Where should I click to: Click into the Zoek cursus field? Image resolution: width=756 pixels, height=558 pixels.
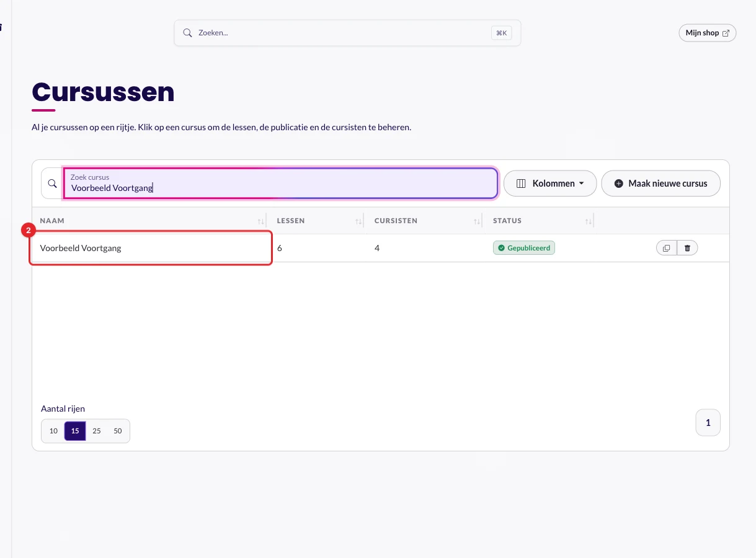pos(280,184)
